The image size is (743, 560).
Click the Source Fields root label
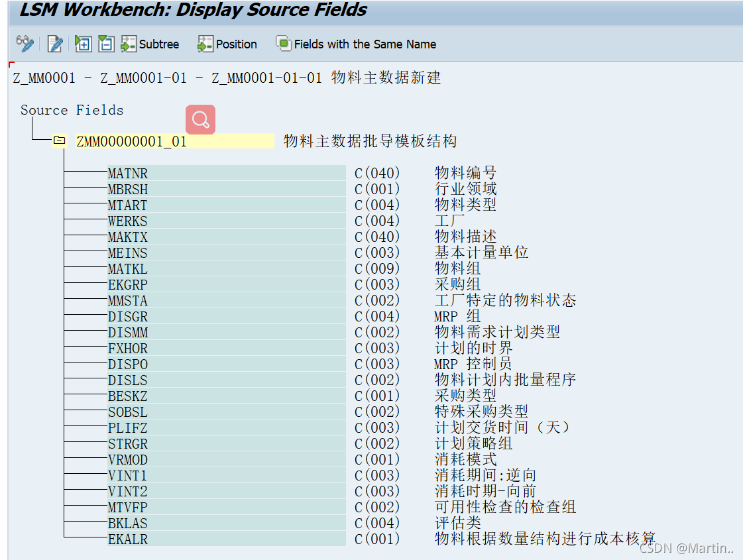pyautogui.click(x=72, y=110)
